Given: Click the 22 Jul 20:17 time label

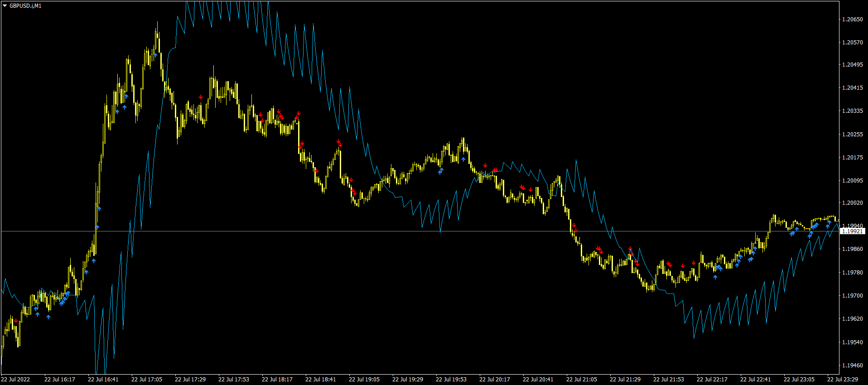Looking at the screenshot, I should click(x=495, y=380).
